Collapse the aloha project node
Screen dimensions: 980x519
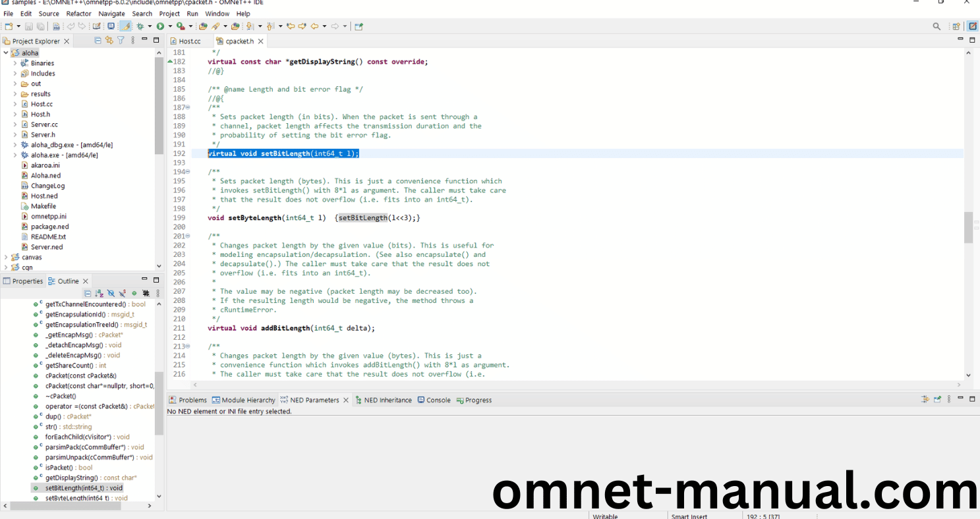[6, 53]
